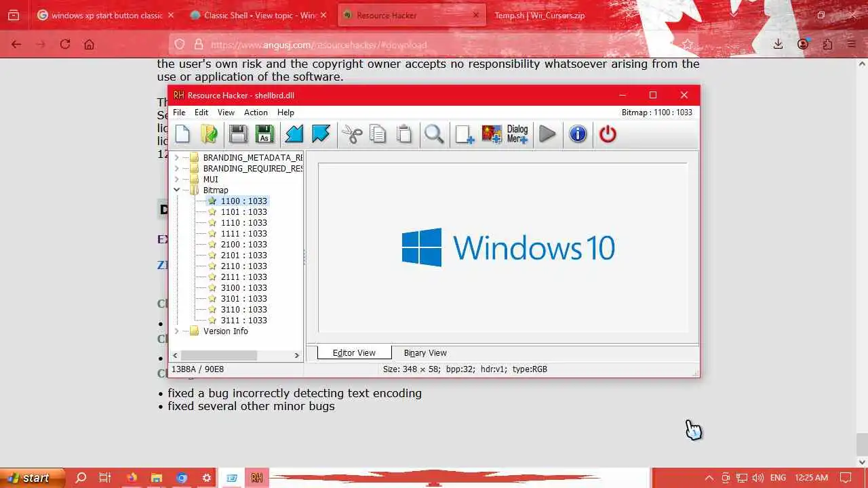Viewport: 868px width, 488px height.
Task: Select bitmap resource 1101 : 1033
Action: [243, 211]
